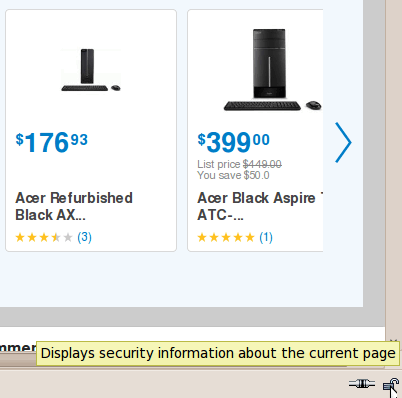
Task: Open the Acer Refurbished Black AX product link
Action: 74,206
